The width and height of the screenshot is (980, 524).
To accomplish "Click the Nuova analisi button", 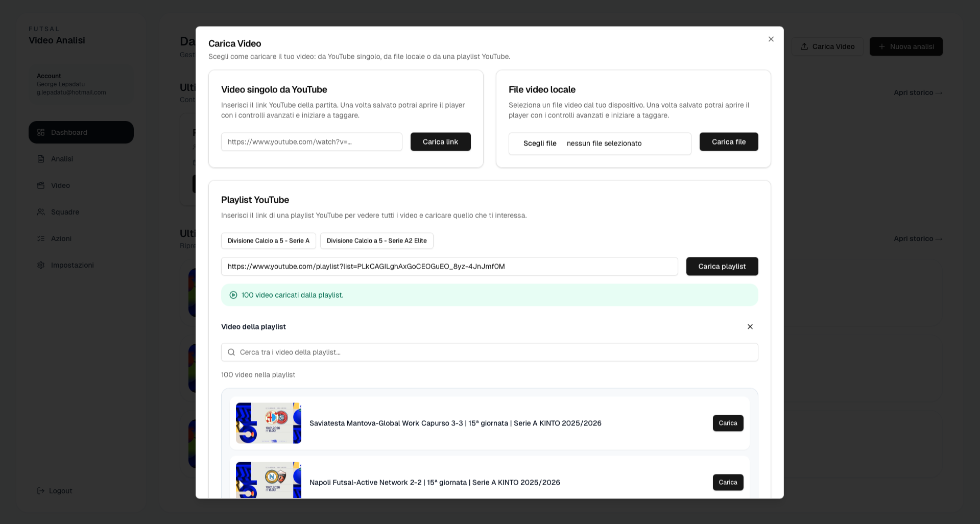I will 906,46.
